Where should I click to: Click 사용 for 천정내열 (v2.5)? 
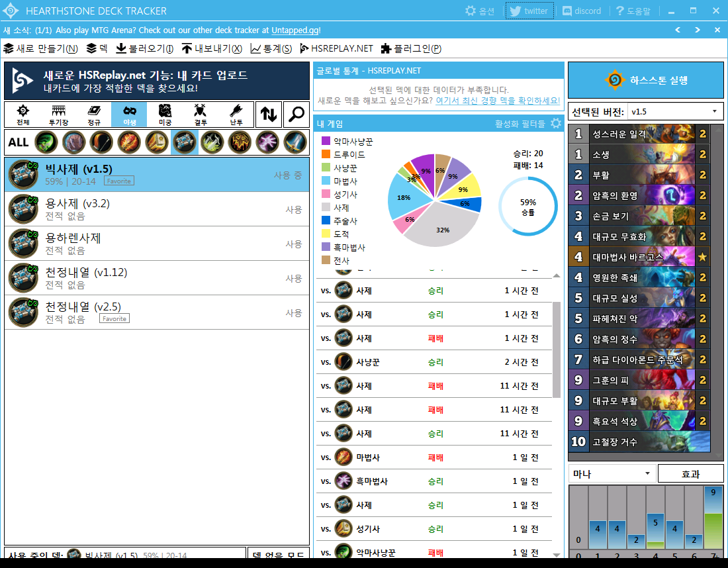coord(293,312)
